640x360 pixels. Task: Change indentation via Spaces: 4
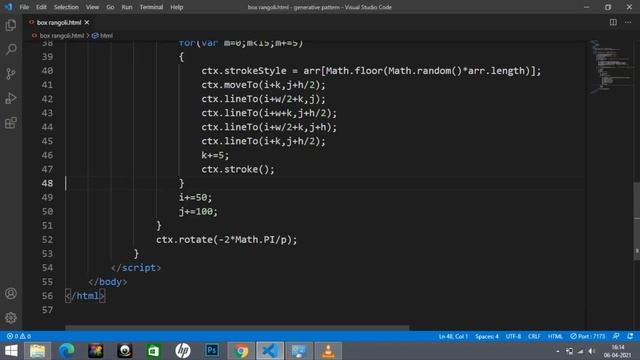click(487, 336)
